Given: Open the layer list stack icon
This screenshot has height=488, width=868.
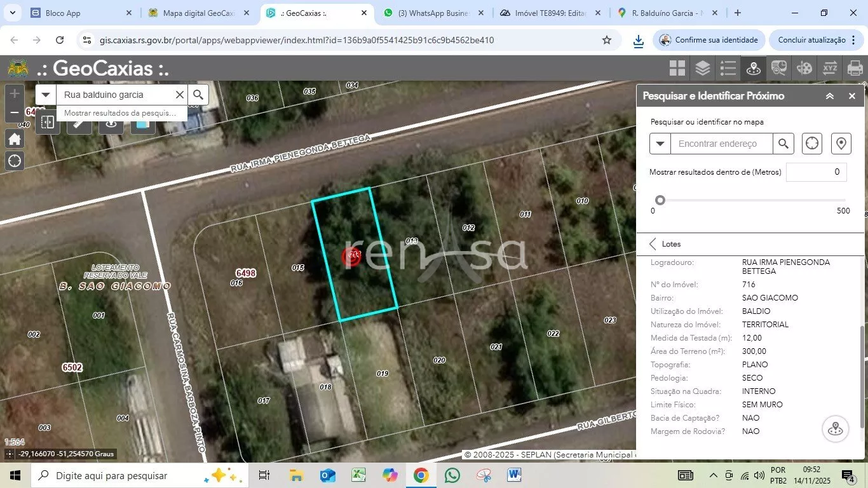Looking at the screenshot, I should (x=702, y=68).
